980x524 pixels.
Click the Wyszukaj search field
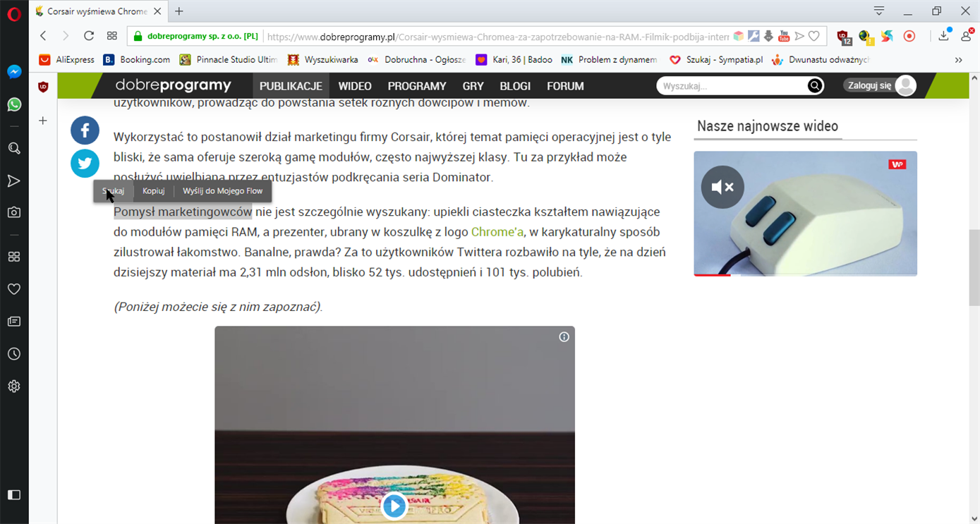point(732,86)
